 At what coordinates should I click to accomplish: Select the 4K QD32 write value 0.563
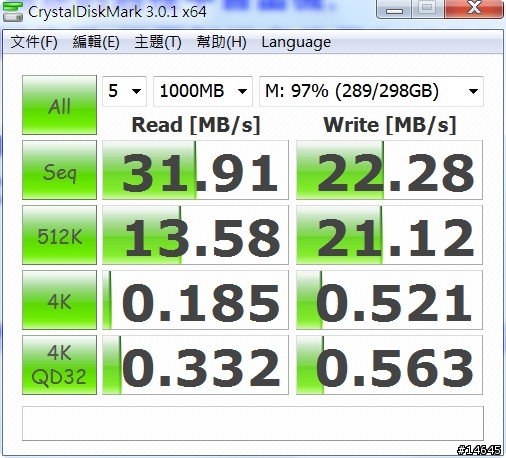pos(389,365)
